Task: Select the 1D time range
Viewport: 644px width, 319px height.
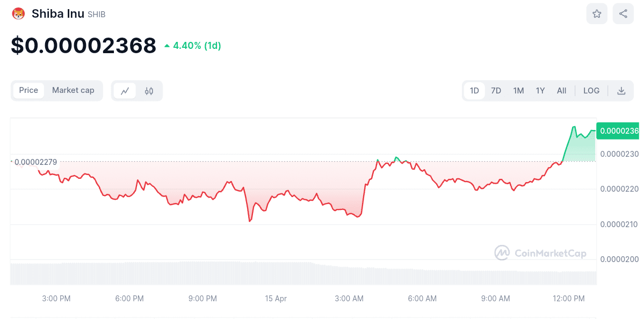Action: 474,91
